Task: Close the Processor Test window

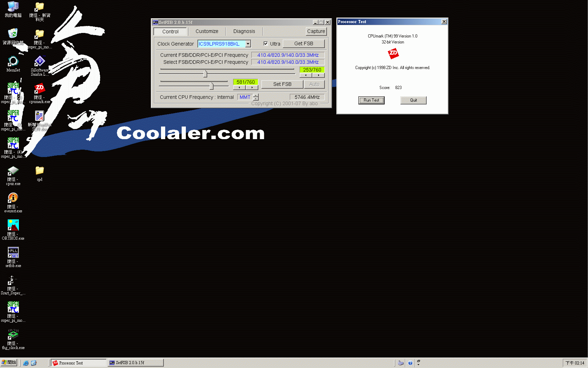Action: 444,22
